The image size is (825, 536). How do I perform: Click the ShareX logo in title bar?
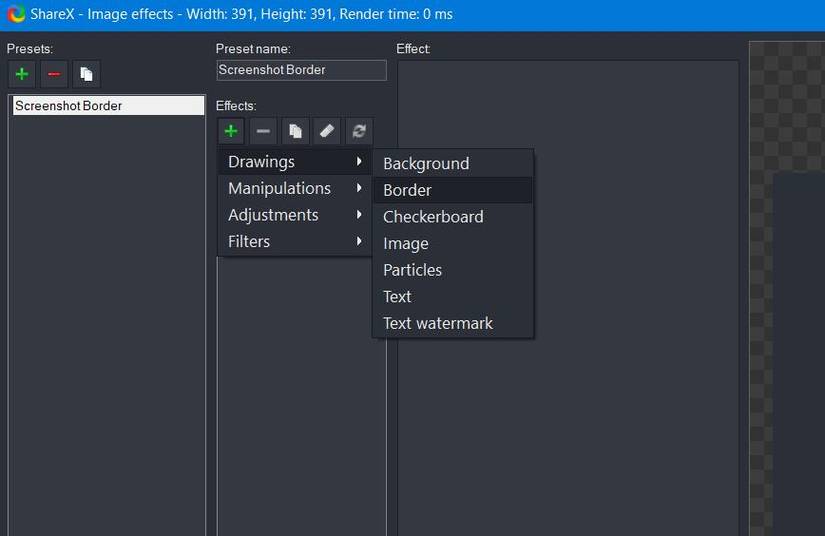coord(16,14)
